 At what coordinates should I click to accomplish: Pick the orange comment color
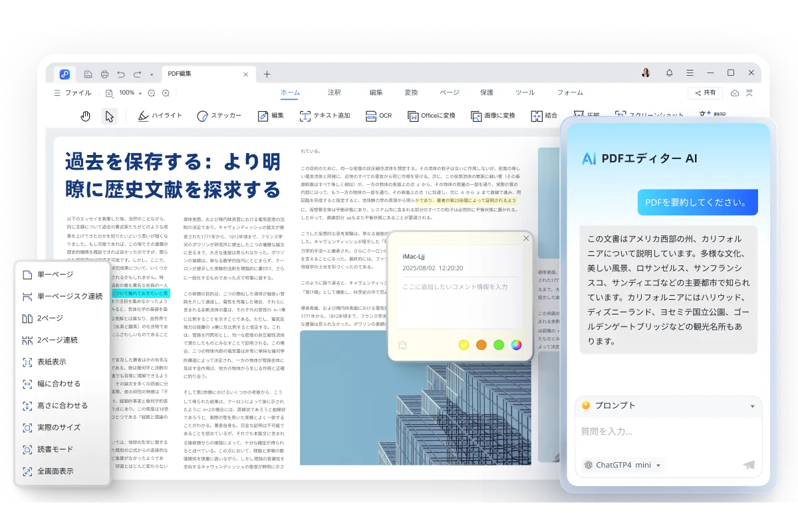481,344
